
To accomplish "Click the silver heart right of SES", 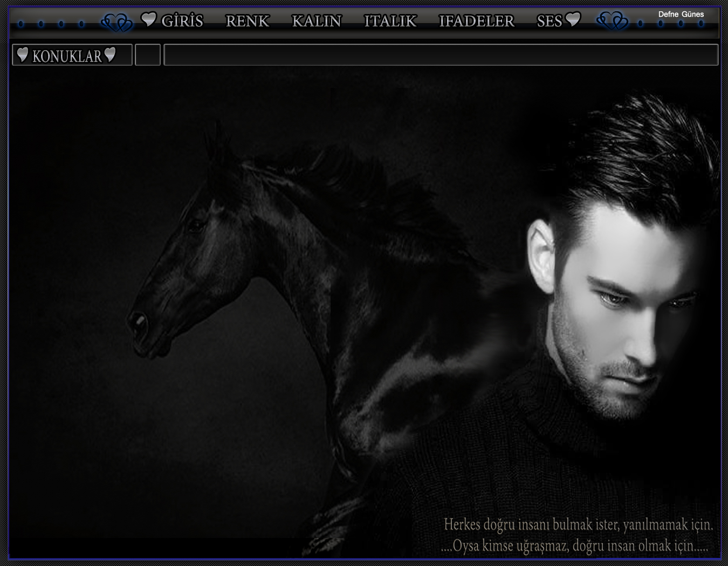I will (x=573, y=19).
